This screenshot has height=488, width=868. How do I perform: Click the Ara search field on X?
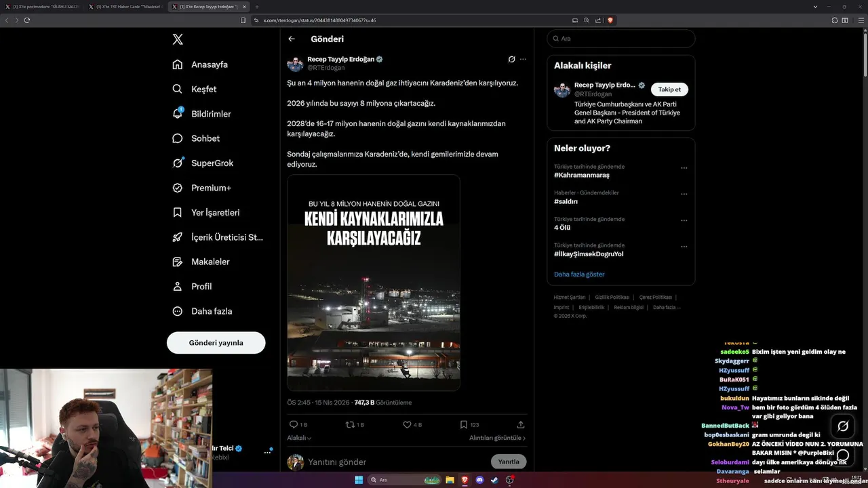[x=621, y=39]
